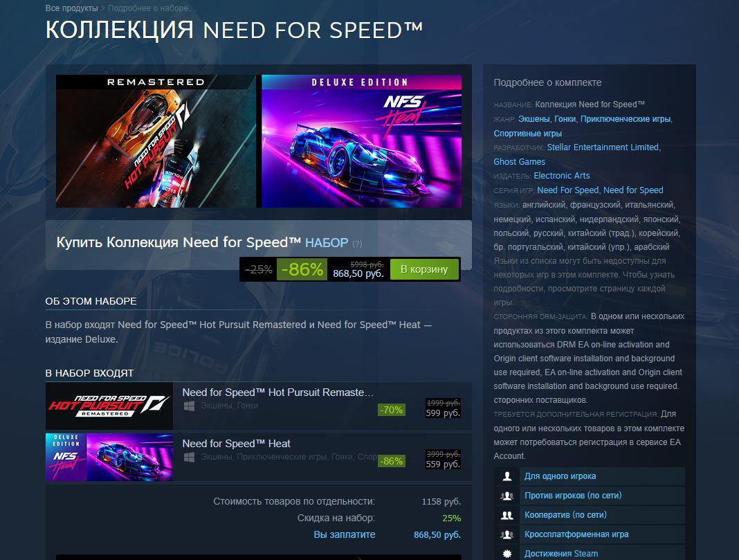
Task: Click Windows icon under Need for Speed Heat
Action: 189,457
